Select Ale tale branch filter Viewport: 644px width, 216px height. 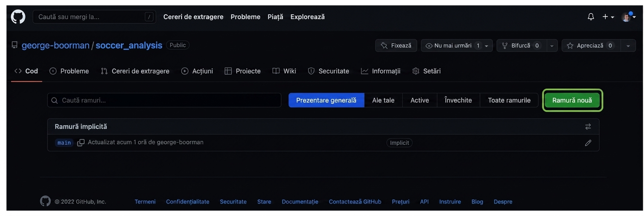point(383,100)
